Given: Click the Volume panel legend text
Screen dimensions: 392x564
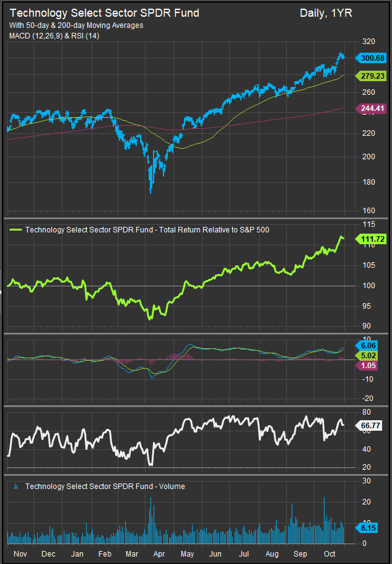Looking at the screenshot, I should [105, 487].
